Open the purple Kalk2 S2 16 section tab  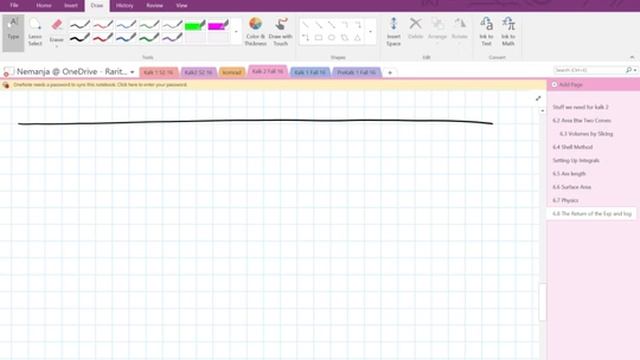click(198, 72)
